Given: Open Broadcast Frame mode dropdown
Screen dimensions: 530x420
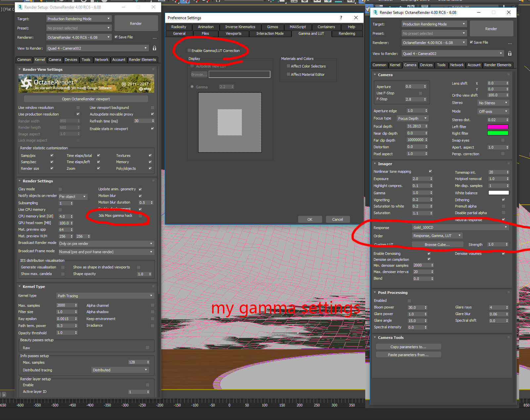Looking at the screenshot, I should [106, 252].
